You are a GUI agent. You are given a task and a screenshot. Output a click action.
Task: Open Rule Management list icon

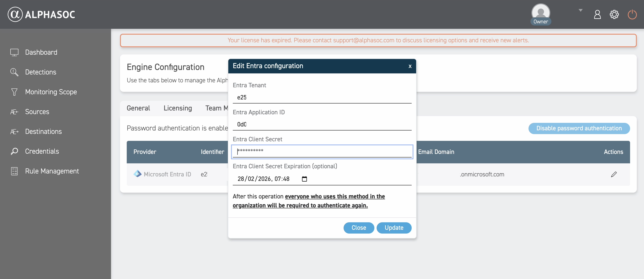[x=14, y=171]
